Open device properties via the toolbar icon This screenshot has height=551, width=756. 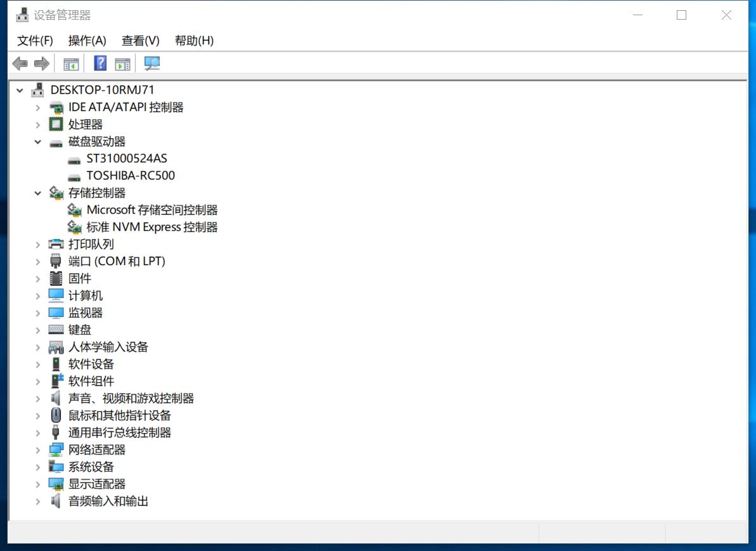coord(122,63)
